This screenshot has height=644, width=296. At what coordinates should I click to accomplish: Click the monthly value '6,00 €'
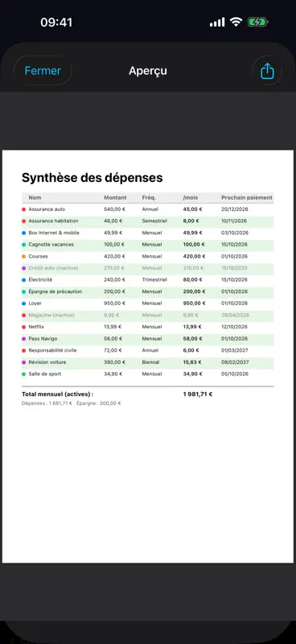point(191,350)
